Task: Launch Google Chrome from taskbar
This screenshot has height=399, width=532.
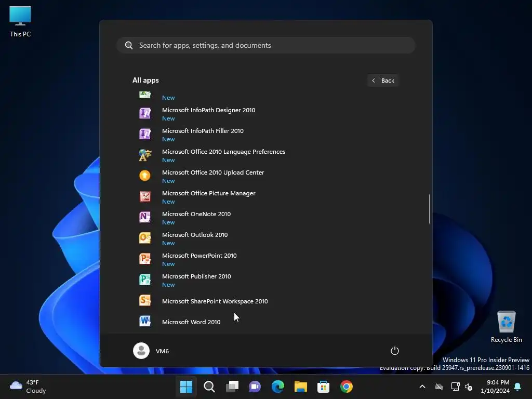Action: pyautogui.click(x=347, y=387)
